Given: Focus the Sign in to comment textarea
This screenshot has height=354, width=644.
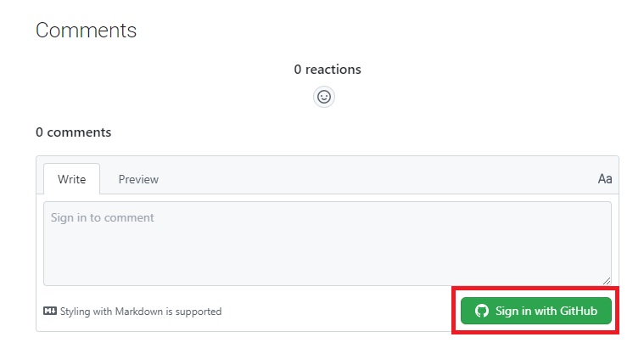Looking at the screenshot, I should (328, 244).
